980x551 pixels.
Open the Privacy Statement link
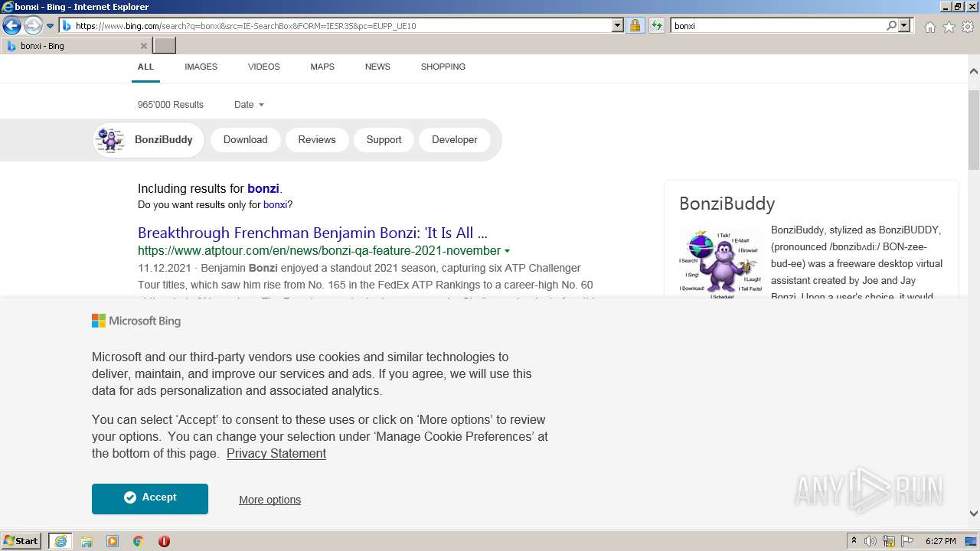tap(276, 454)
